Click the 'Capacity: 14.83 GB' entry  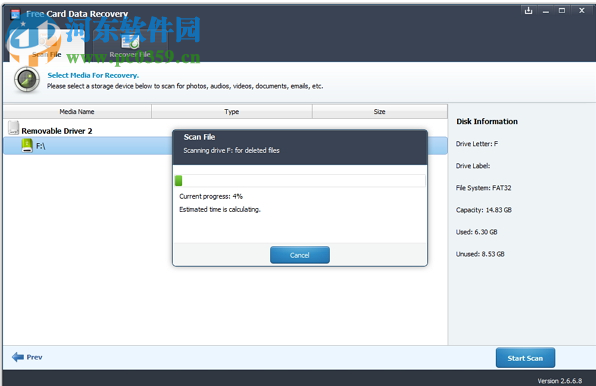point(484,210)
